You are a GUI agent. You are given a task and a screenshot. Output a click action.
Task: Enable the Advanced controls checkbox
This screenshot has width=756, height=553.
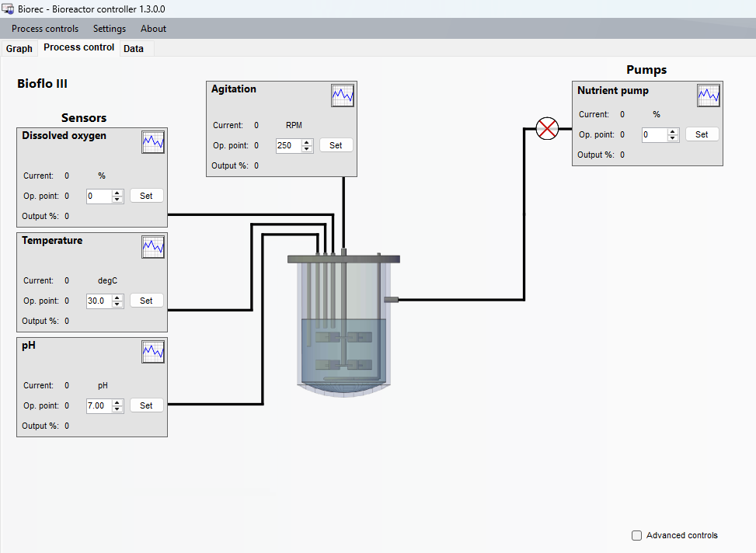click(x=636, y=535)
